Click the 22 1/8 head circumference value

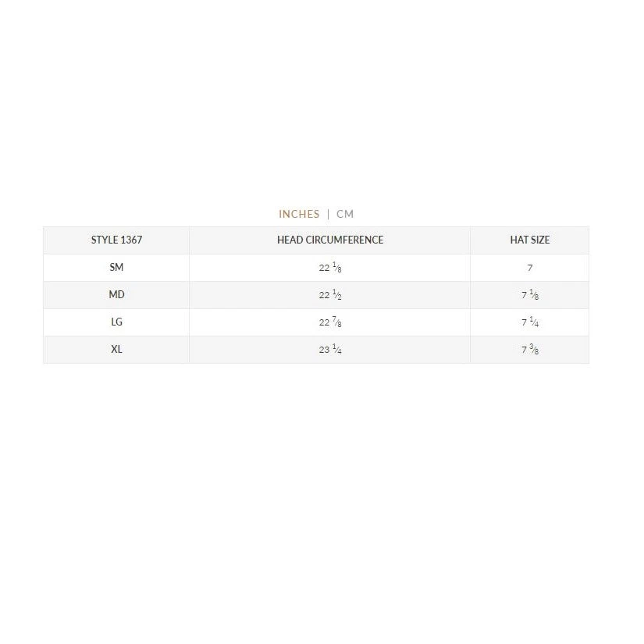(330, 268)
